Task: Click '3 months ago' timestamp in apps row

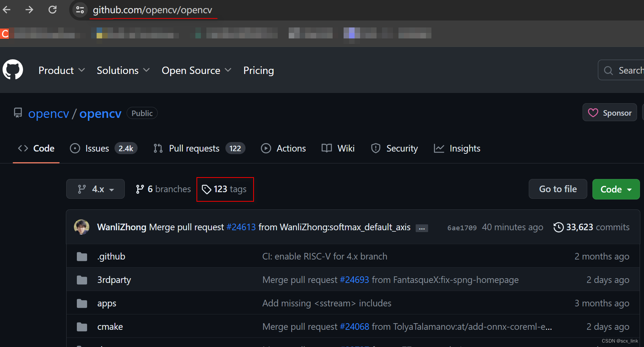Action: 602,303
